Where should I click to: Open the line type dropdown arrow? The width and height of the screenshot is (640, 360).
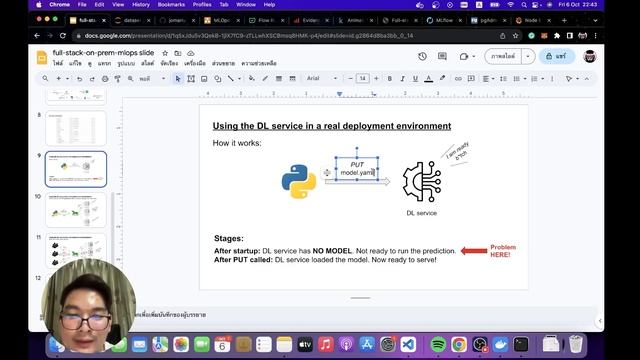(x=240, y=78)
